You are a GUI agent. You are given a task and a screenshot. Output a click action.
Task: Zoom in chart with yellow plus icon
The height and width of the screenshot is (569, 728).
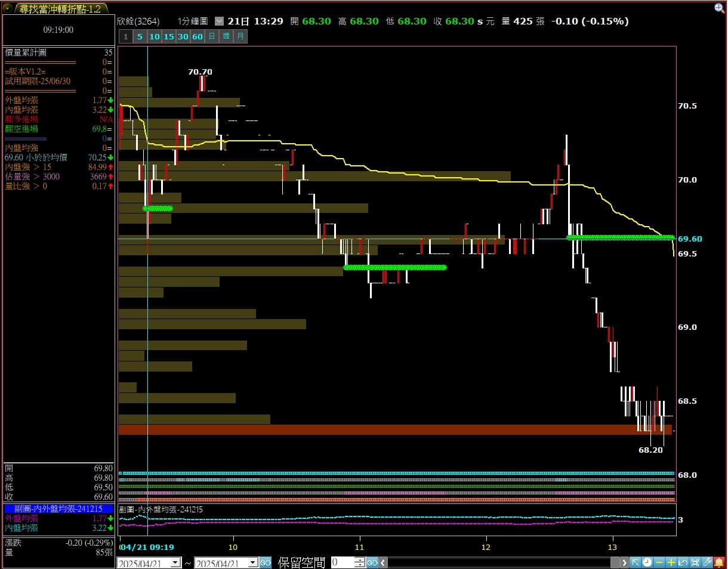pyautogui.click(x=671, y=562)
